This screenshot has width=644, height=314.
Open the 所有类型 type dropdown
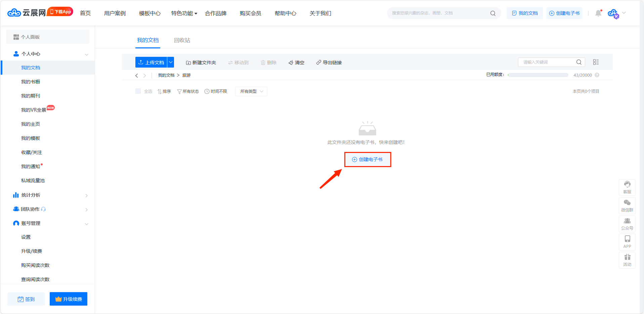coord(251,91)
